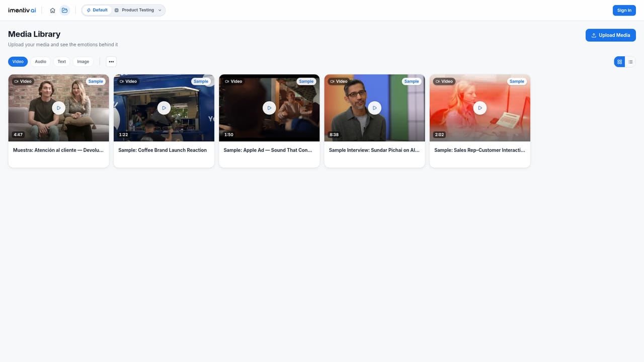Viewport: 644px width, 362px height.
Task: Switch to grid view
Action: pos(619,62)
